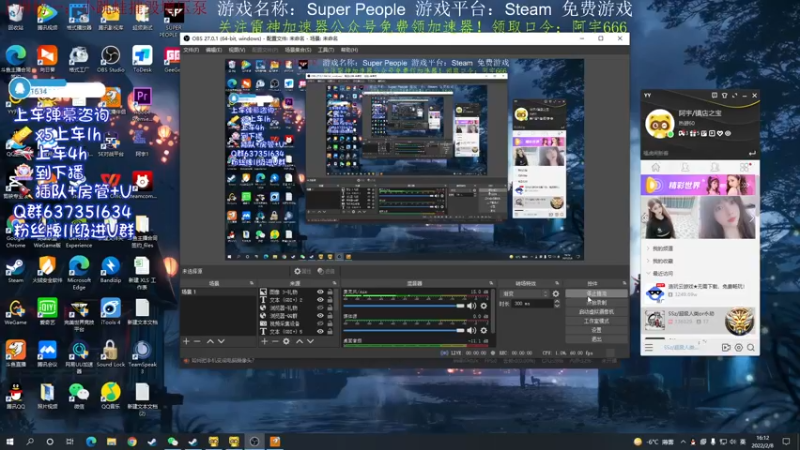The image size is (800, 450).
Task: Toggle visibility of the 视频采集设备 source
Action: tap(320, 323)
